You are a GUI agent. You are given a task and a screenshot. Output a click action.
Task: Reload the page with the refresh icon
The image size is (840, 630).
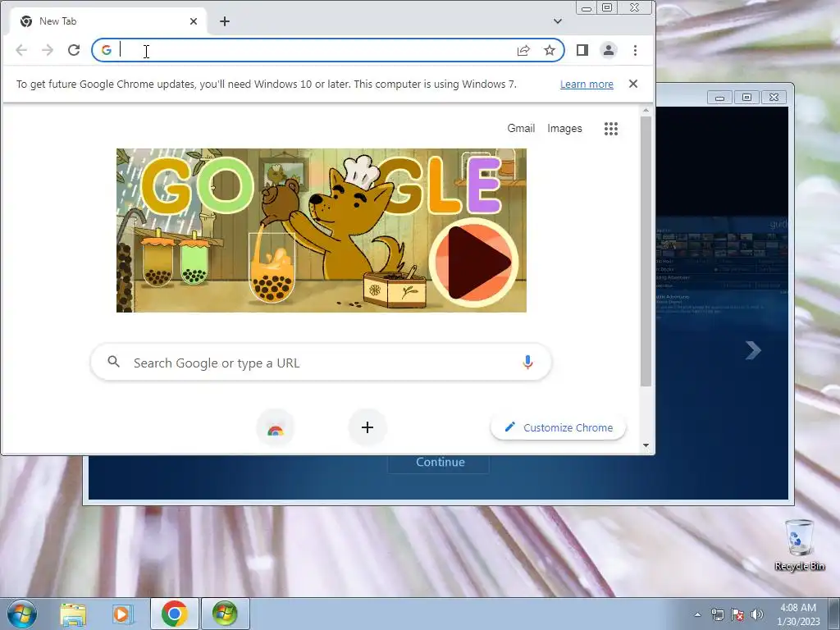(x=74, y=50)
